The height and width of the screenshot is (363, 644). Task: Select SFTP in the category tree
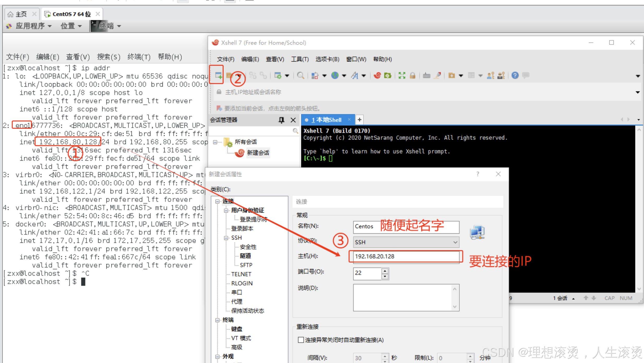click(x=246, y=265)
